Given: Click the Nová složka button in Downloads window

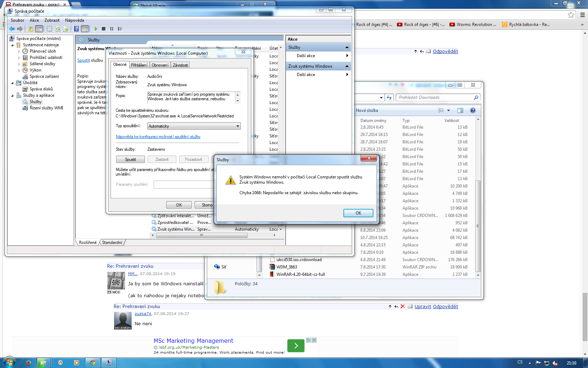Looking at the screenshot, I should coord(367,110).
